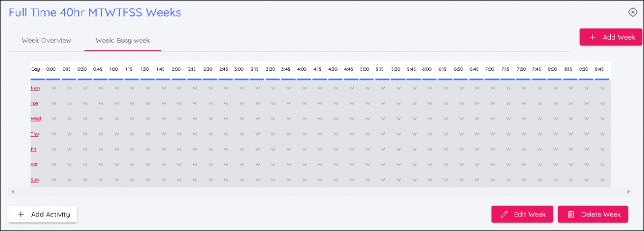Click the Edit Week button

(x=522, y=214)
